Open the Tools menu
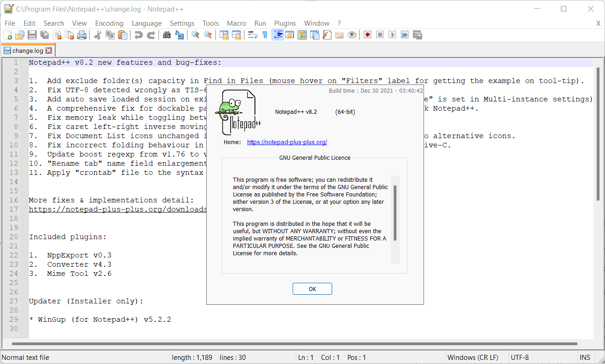 tap(211, 23)
